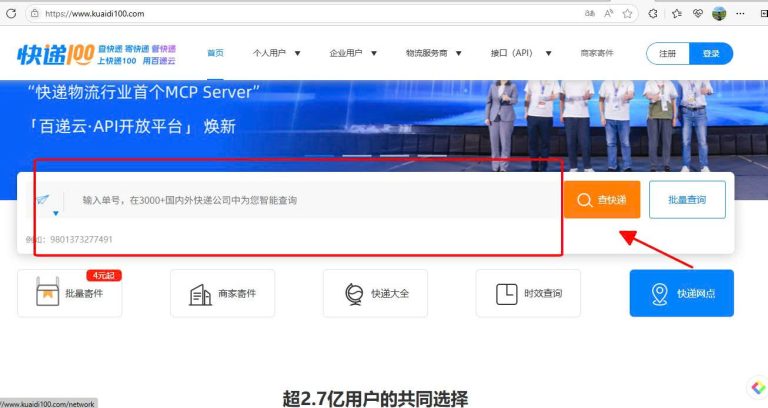Open 时效查询 clock icon shortcut

(x=506, y=294)
